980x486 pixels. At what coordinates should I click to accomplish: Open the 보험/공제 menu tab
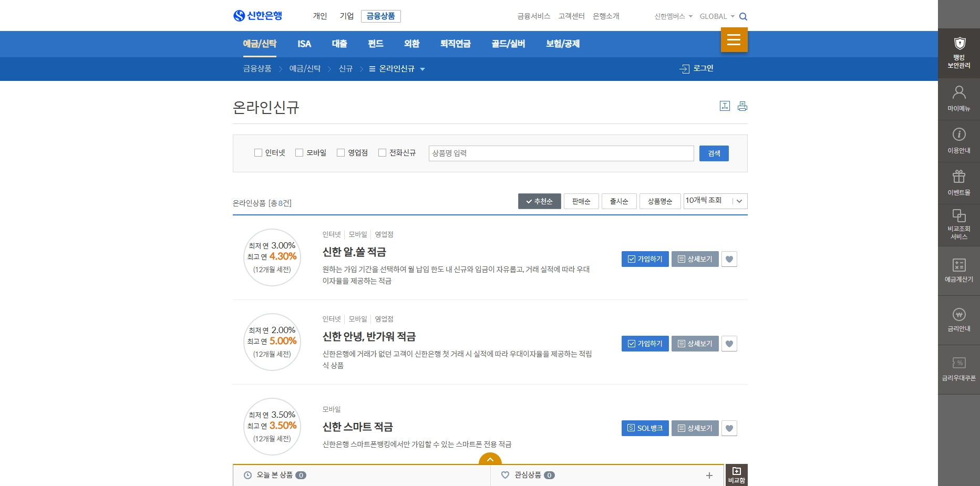pyautogui.click(x=563, y=44)
